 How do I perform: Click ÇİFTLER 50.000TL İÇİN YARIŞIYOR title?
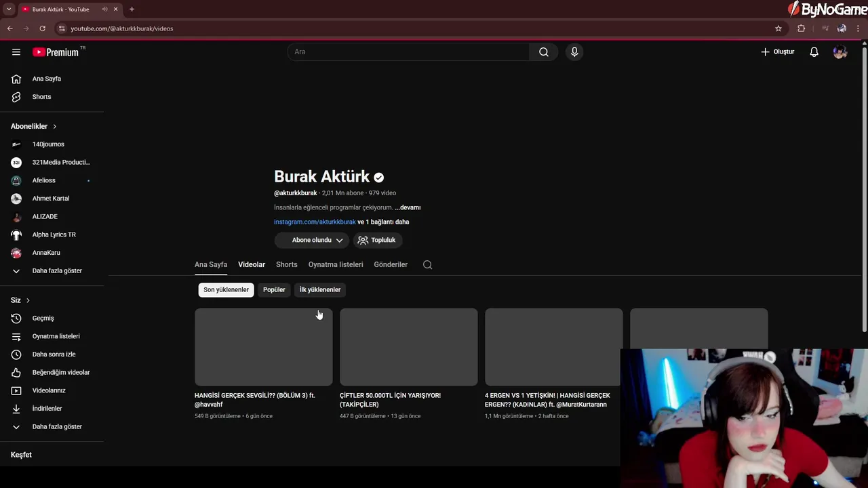click(x=390, y=400)
